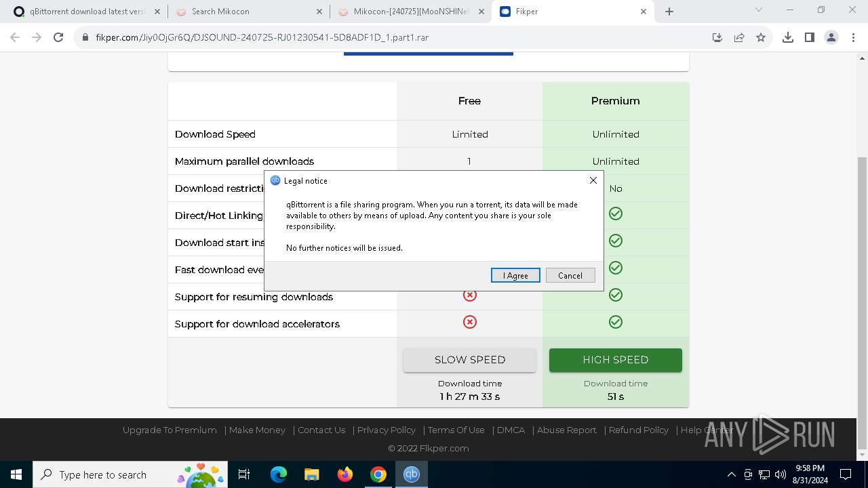Click red X for resuming downloads
The image size is (868, 488).
coord(469,295)
